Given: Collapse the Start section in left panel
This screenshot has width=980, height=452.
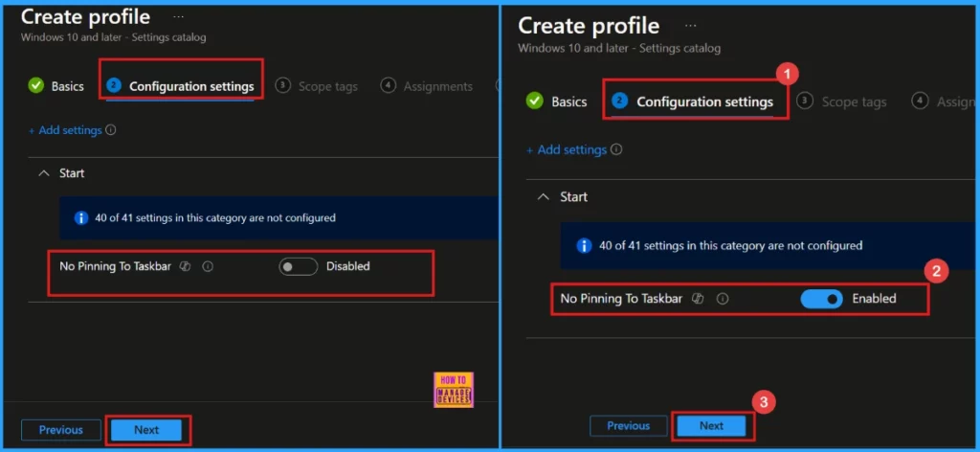Looking at the screenshot, I should [44, 173].
